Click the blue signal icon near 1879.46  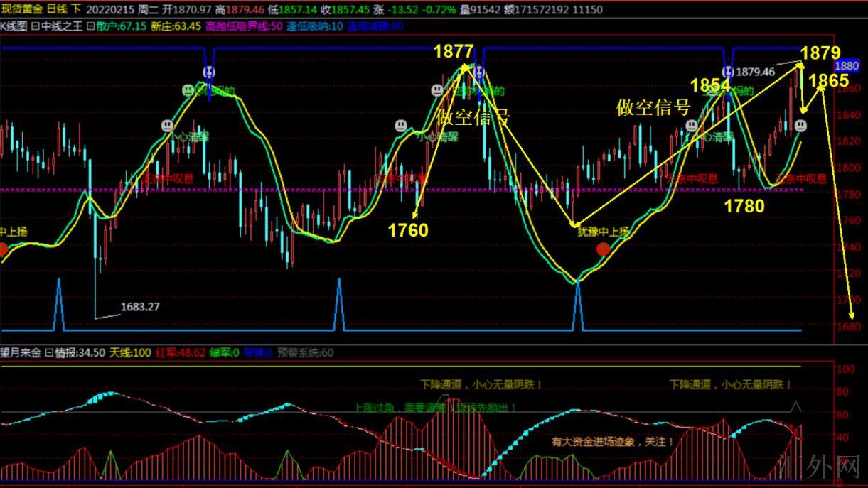pyautogui.click(x=727, y=72)
